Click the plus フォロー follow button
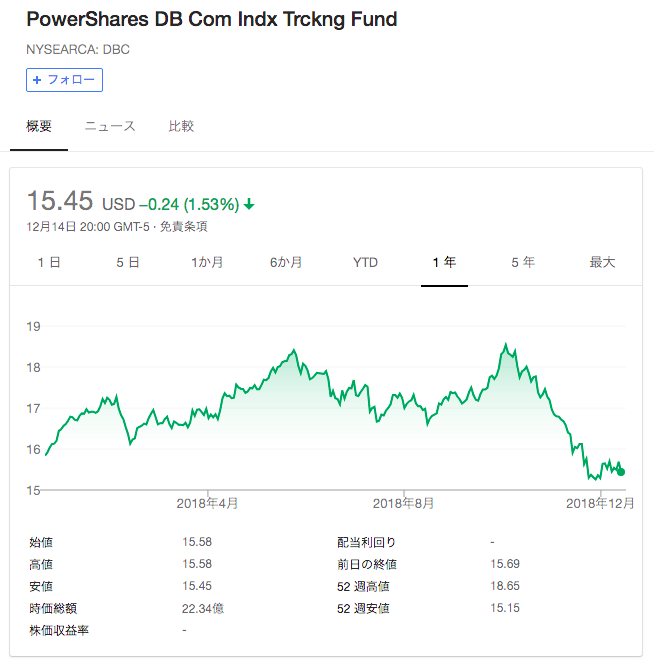 [64, 80]
